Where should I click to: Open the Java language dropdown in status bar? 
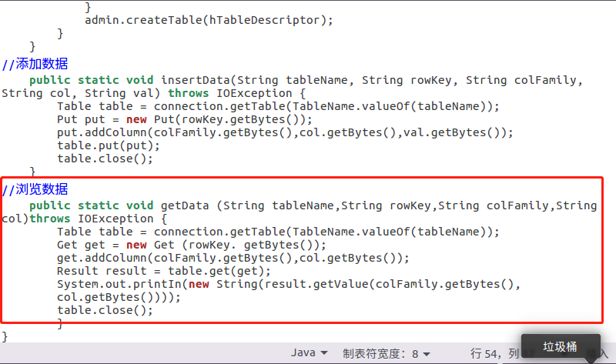point(310,352)
